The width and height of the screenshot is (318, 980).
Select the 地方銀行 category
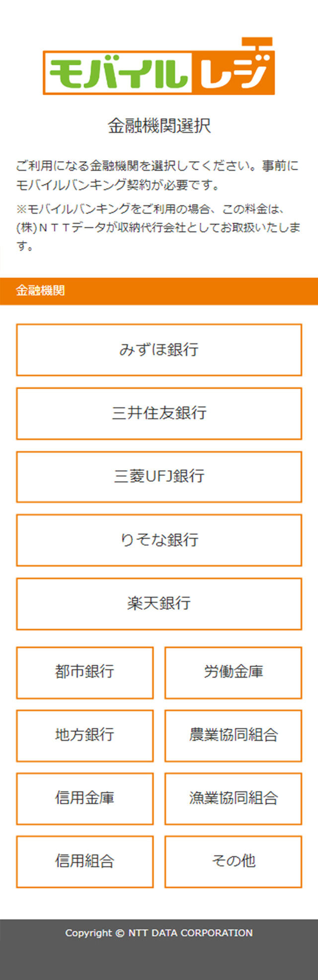tap(85, 735)
